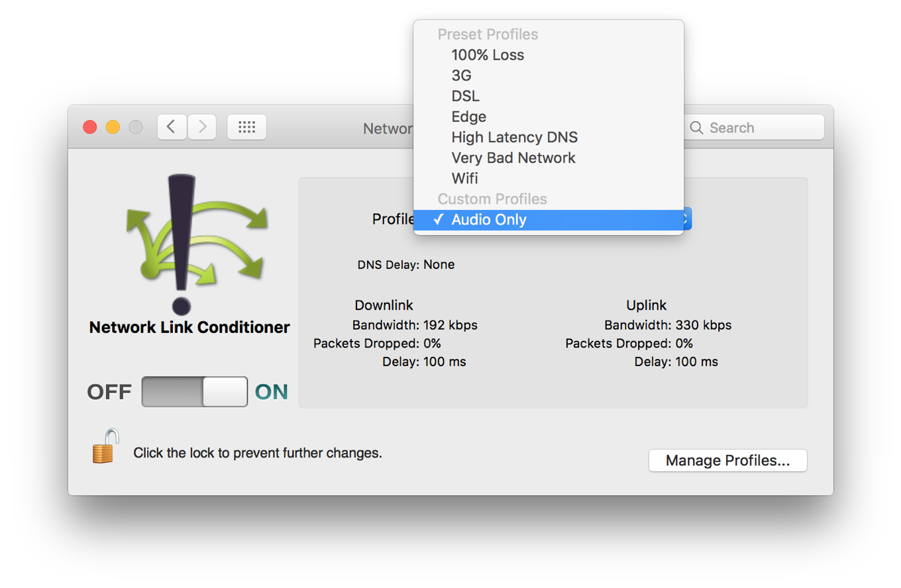Click in the Search field
This screenshot has width=901, height=588.
[x=762, y=128]
